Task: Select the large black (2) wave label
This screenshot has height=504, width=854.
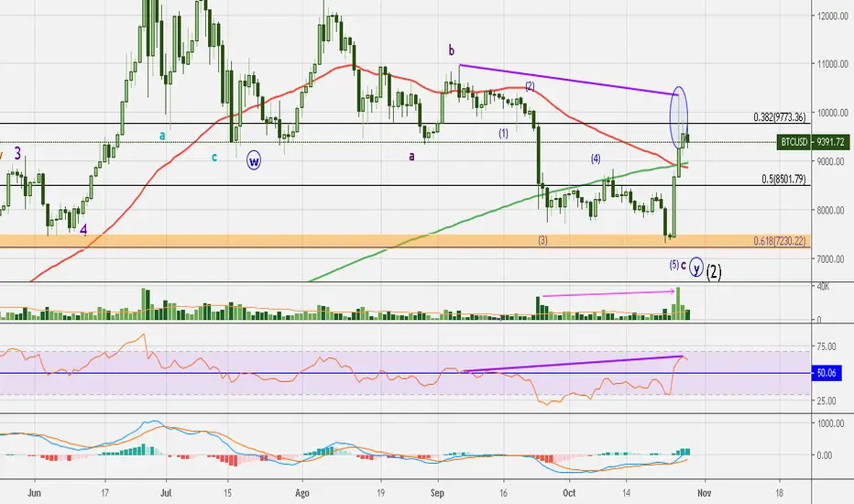Action: point(714,271)
